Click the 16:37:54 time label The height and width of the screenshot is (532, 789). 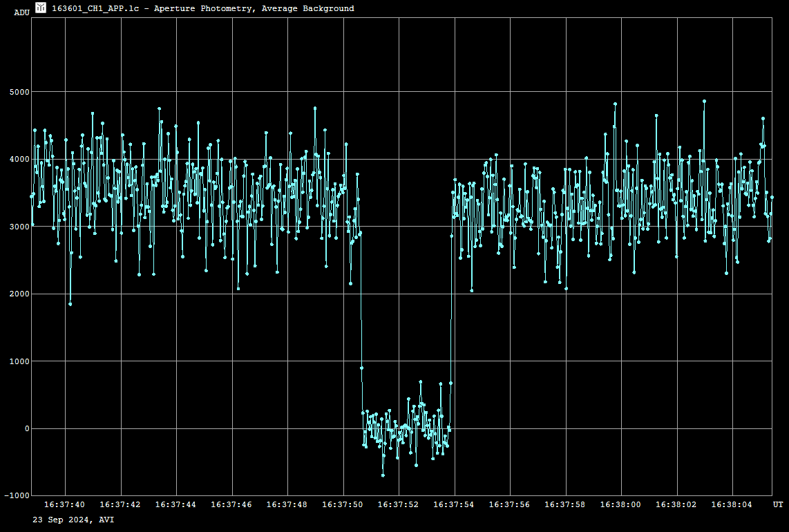point(454,504)
